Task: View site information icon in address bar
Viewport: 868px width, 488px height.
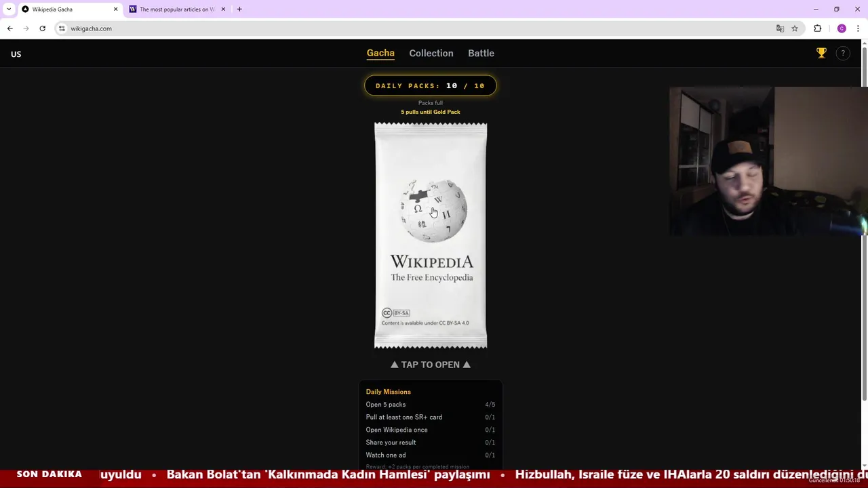Action: tap(62, 28)
